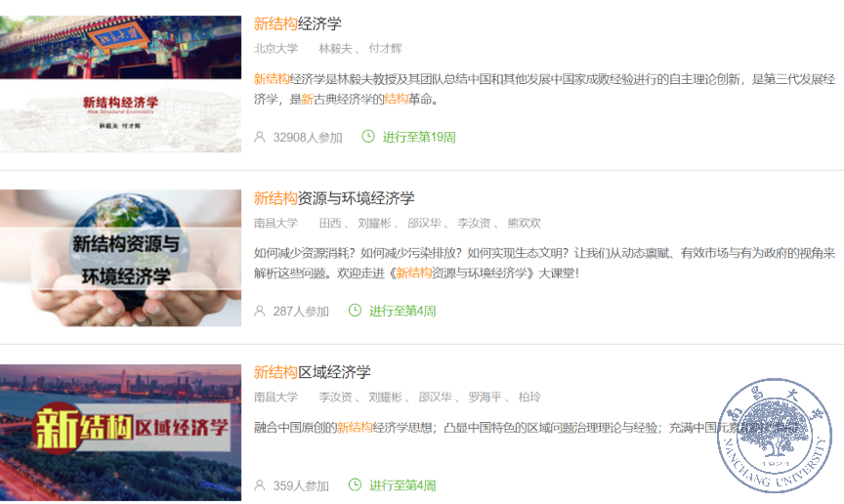Select instructor 付才辉

386,49
